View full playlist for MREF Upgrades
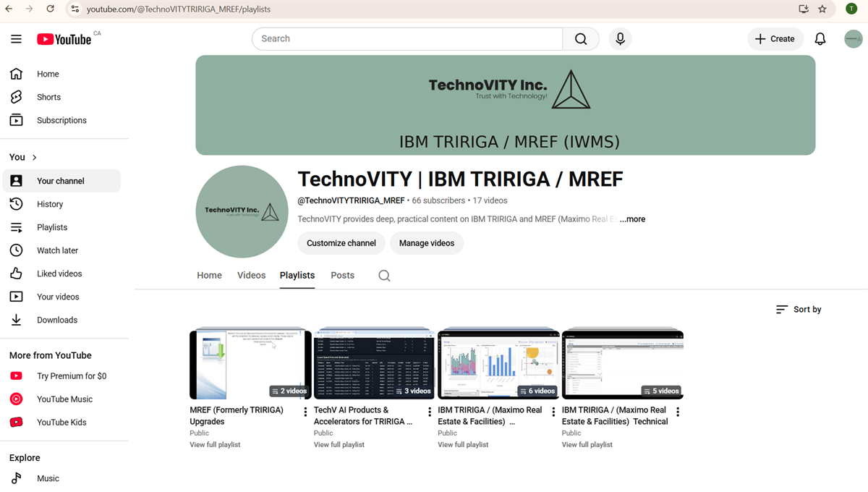 (215, 445)
